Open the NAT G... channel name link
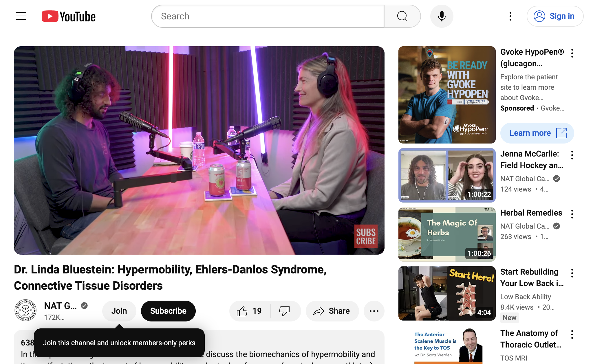This screenshot has height=364, width=593. tap(60, 306)
